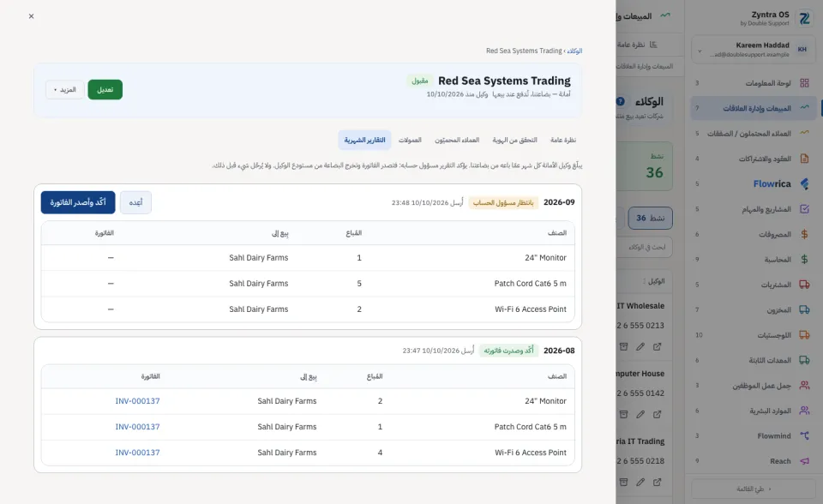Open the Reach megaphone icon
The width and height of the screenshot is (823, 504).
pyautogui.click(x=804, y=461)
